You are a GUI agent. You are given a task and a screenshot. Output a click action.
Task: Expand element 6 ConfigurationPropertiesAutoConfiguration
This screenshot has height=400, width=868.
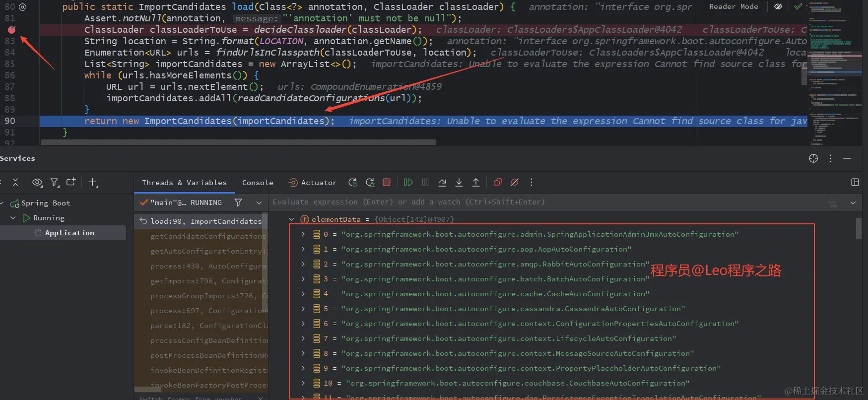tap(303, 324)
